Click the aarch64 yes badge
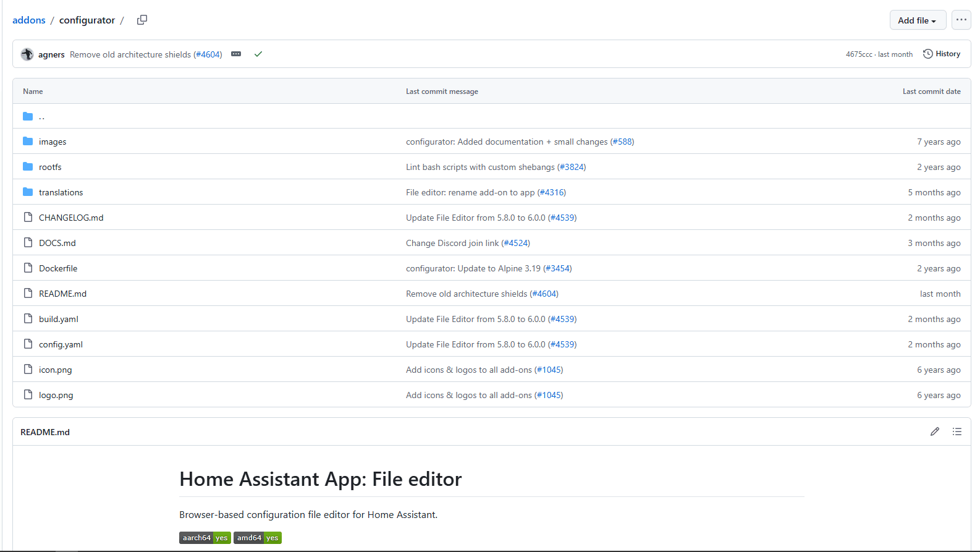 [x=205, y=538]
